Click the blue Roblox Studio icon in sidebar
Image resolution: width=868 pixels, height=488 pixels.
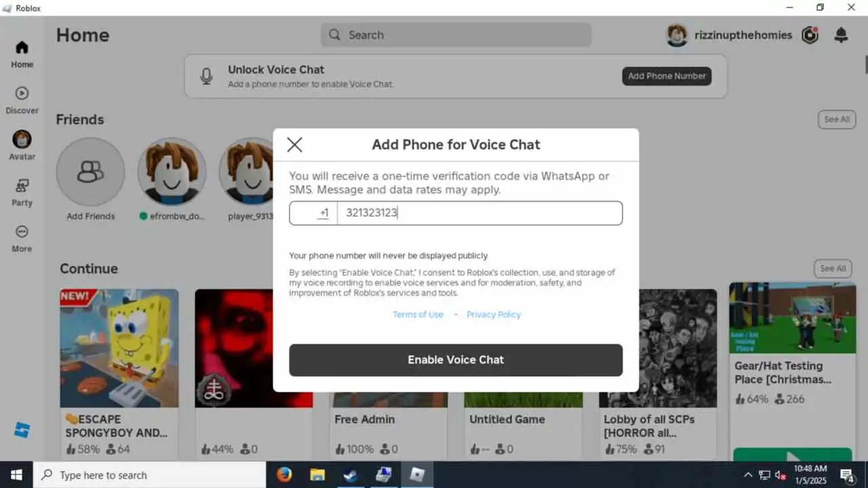click(x=22, y=430)
